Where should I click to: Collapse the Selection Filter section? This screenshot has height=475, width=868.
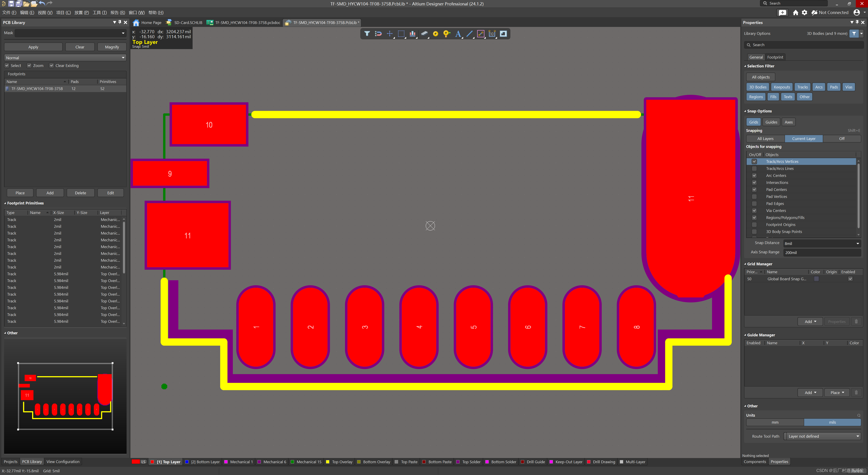pyautogui.click(x=745, y=66)
